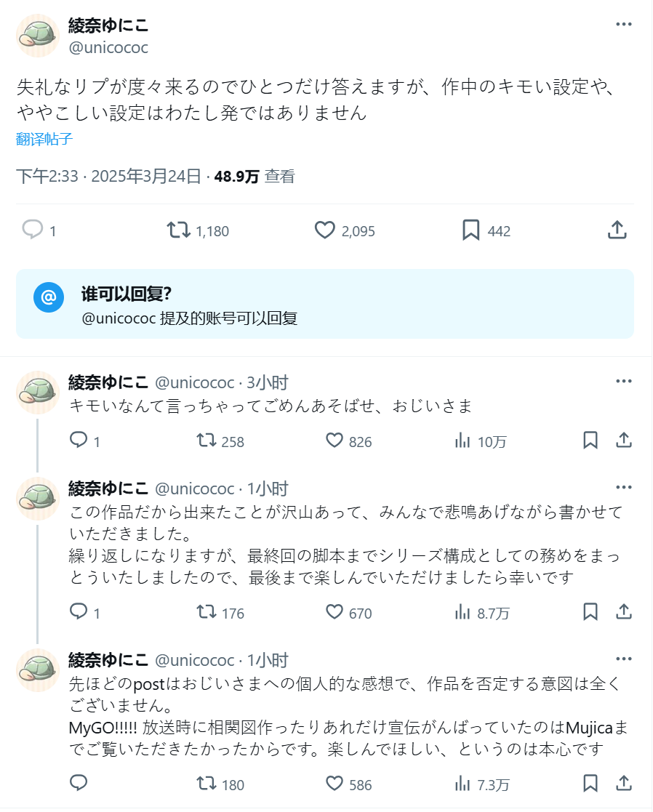Open more menu on the 3小时 reply
653x812 pixels.
coord(624,382)
